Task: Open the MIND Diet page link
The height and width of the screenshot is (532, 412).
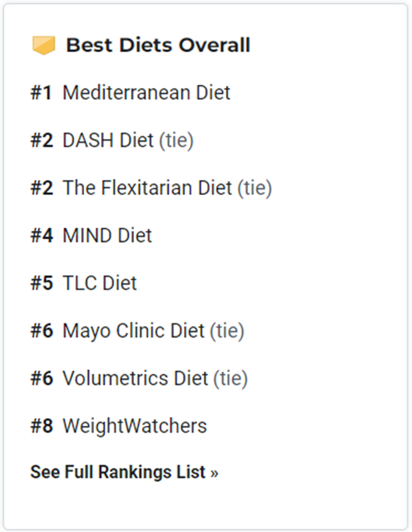Action: [108, 236]
